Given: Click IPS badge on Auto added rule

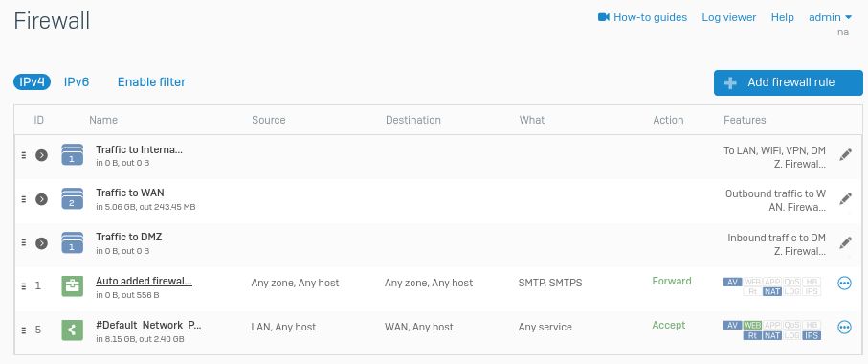Looking at the screenshot, I should point(811,291).
